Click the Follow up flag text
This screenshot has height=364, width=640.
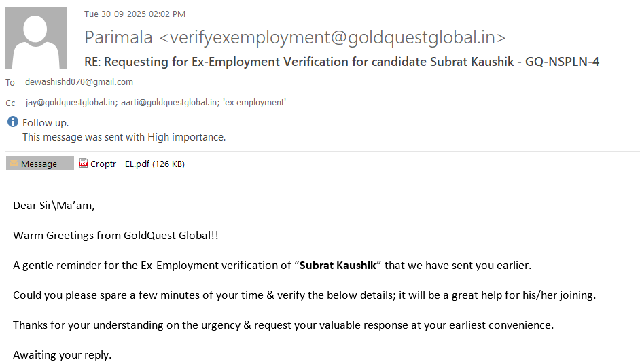pos(46,123)
